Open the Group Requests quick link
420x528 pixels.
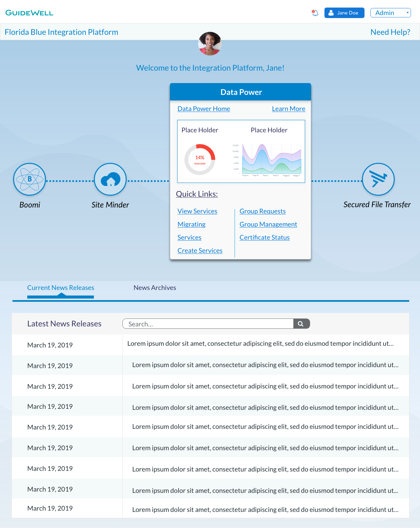tap(262, 211)
